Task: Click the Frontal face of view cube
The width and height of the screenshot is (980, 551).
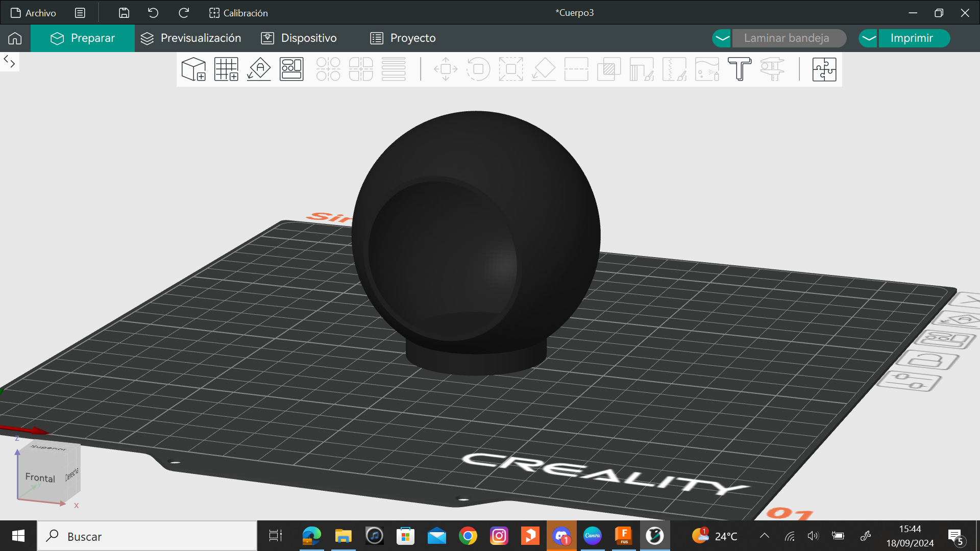Action: coord(40,478)
